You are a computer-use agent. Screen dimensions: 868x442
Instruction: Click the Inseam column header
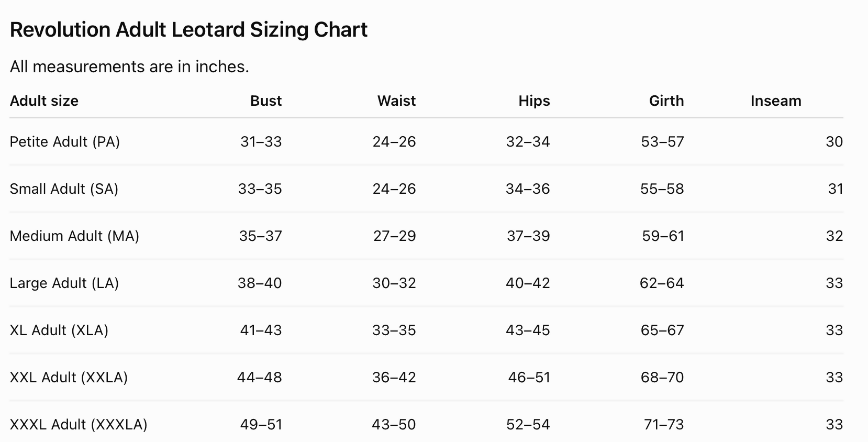(x=776, y=101)
